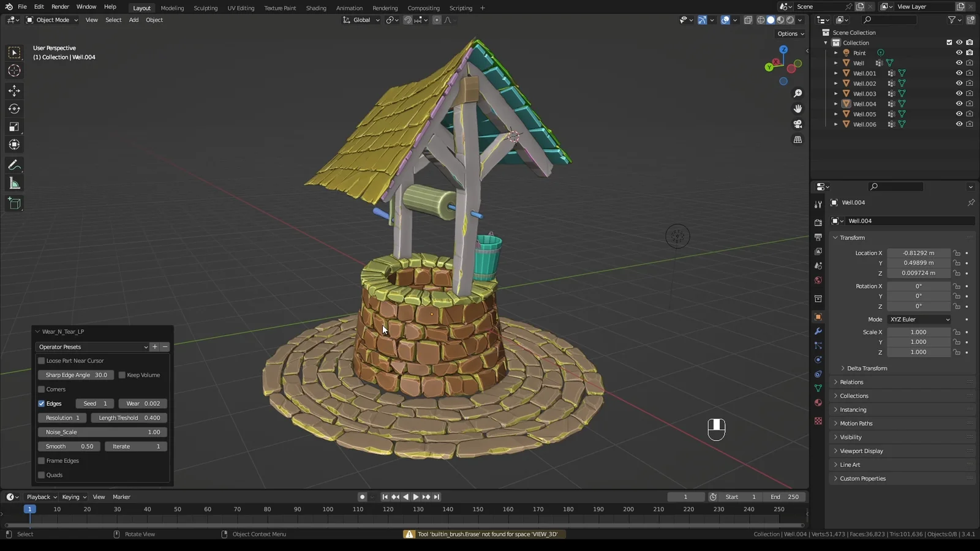The image size is (980, 551).
Task: Select the Measure ruler tool
Action: (14, 184)
